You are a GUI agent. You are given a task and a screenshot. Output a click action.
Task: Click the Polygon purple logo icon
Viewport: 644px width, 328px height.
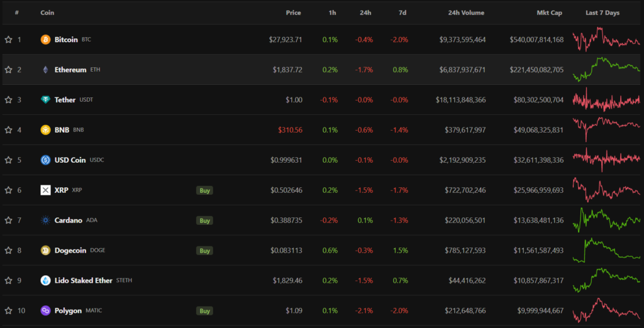click(45, 311)
